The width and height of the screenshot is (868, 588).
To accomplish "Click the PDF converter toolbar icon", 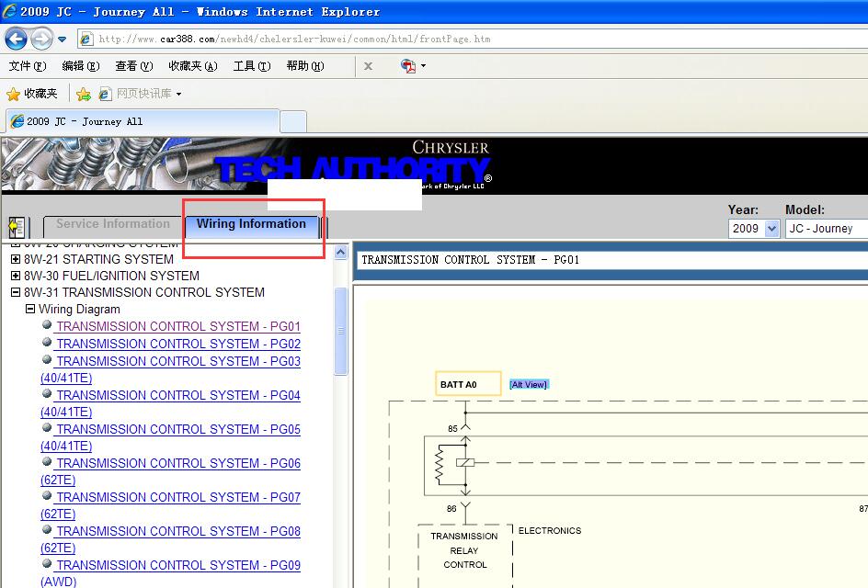I will click(x=408, y=66).
